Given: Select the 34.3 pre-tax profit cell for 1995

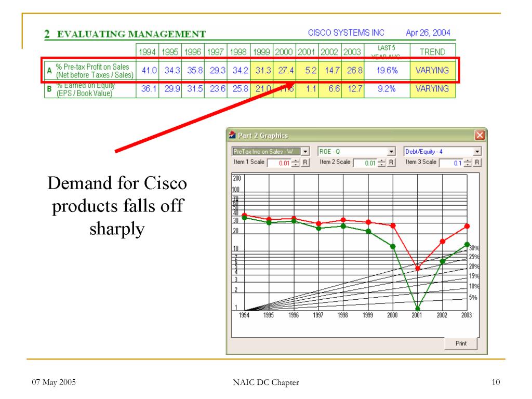Looking at the screenshot, I should (170, 70).
